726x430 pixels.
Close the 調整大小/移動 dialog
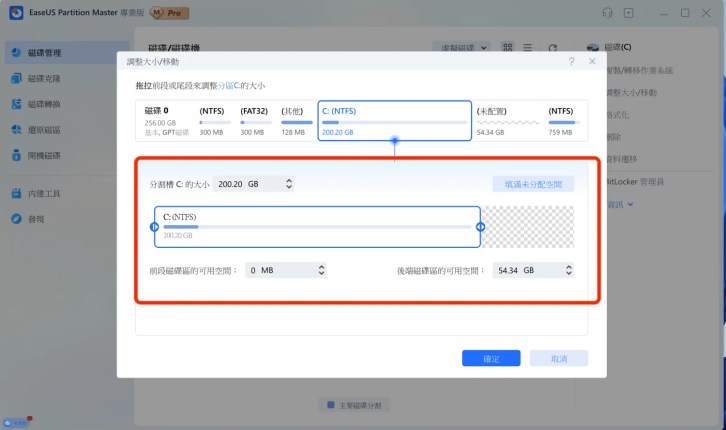[x=592, y=62]
